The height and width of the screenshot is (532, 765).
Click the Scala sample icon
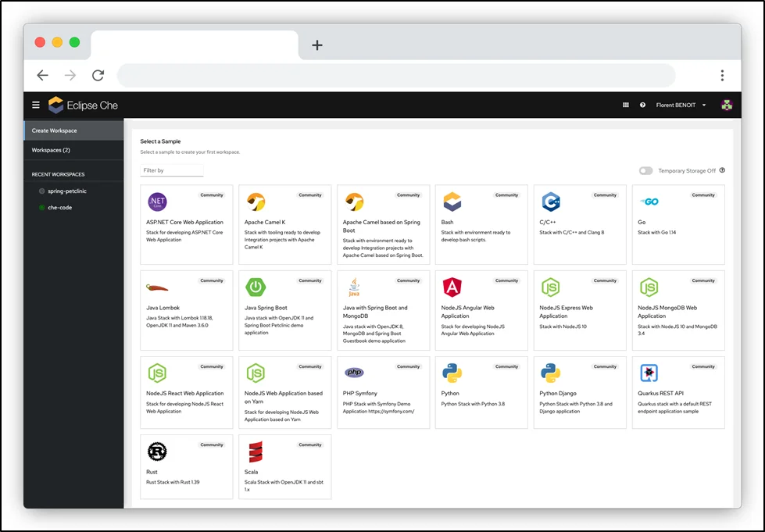click(x=256, y=452)
